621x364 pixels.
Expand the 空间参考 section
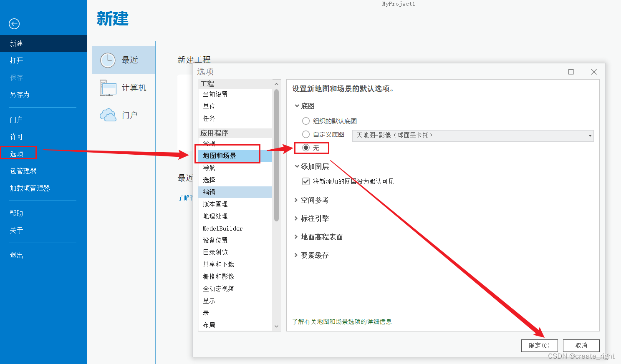coord(296,200)
